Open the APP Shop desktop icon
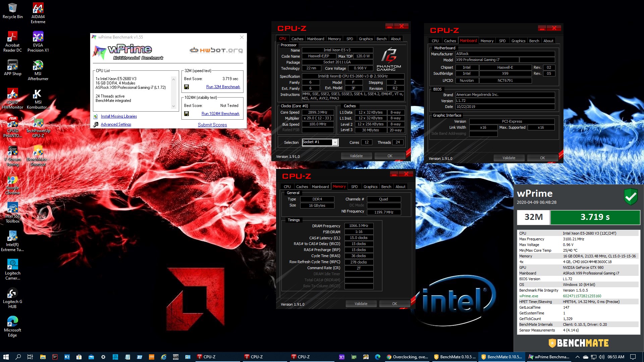This screenshot has width=644, height=362. point(13,68)
